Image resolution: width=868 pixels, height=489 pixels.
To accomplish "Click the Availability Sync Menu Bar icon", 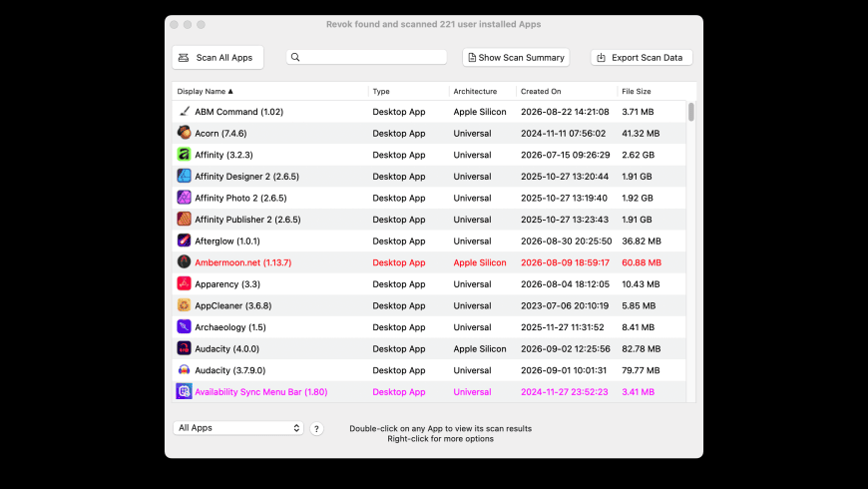I will click(x=184, y=391).
